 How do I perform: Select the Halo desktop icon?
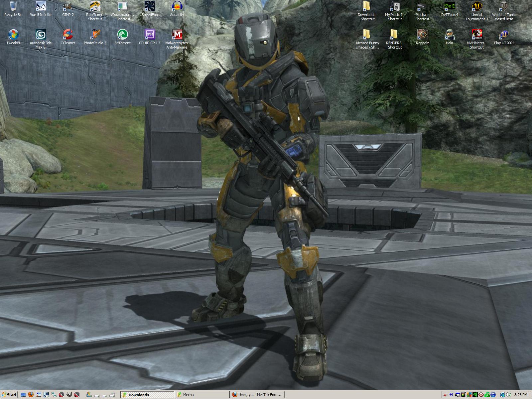(x=450, y=37)
